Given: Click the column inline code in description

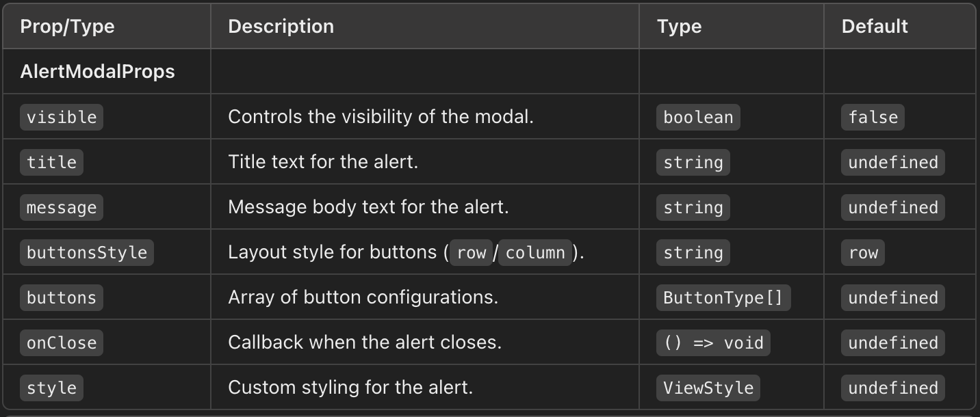Looking at the screenshot, I should (x=535, y=252).
